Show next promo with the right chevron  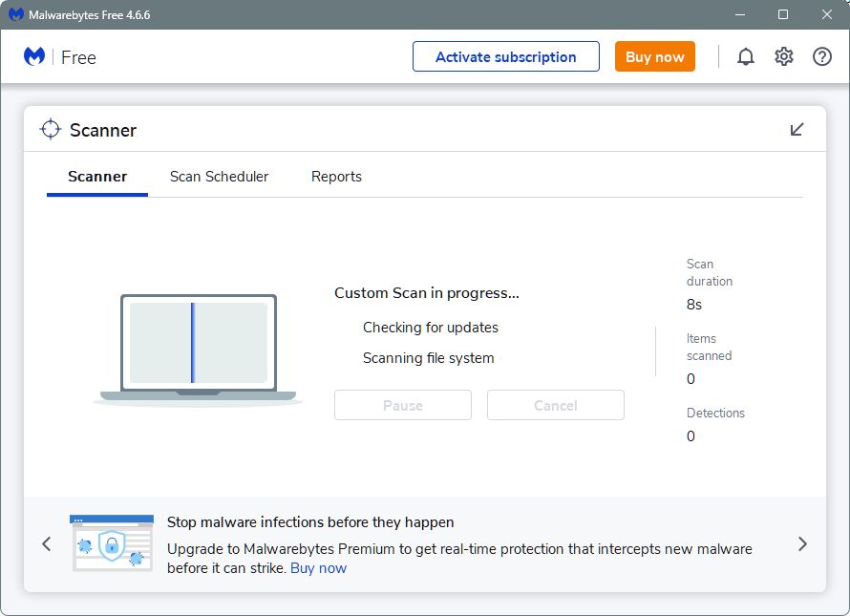pyautogui.click(x=803, y=543)
